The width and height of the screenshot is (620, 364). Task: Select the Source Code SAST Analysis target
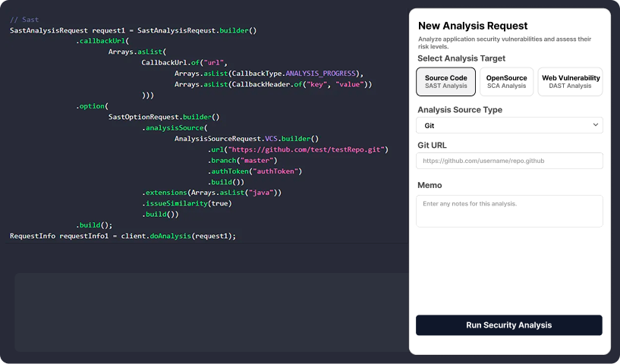coord(446,82)
